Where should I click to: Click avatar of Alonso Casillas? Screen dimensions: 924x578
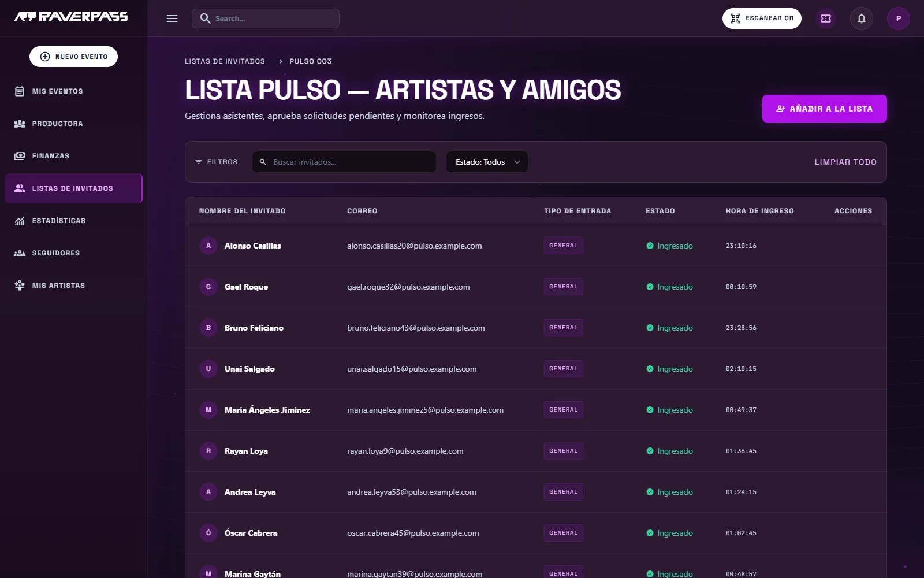click(208, 246)
